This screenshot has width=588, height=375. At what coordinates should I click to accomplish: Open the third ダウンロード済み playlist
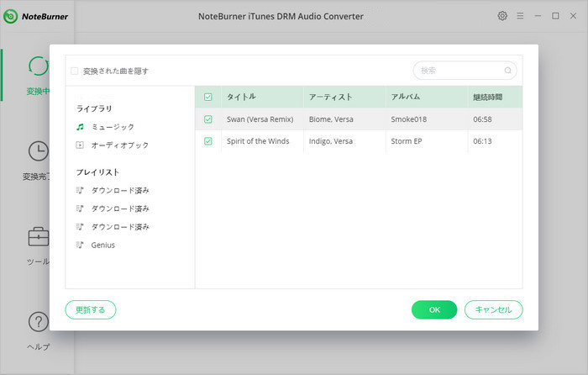pyautogui.click(x=120, y=227)
